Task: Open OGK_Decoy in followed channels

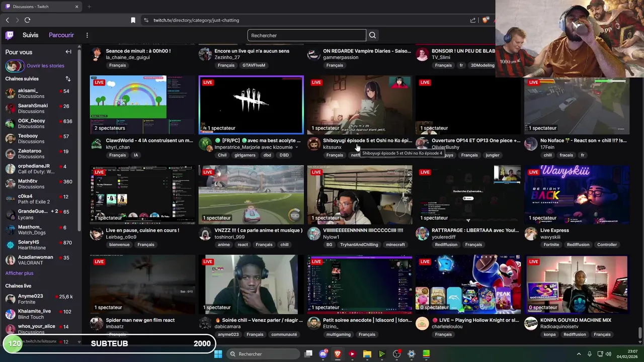Action: point(40,124)
